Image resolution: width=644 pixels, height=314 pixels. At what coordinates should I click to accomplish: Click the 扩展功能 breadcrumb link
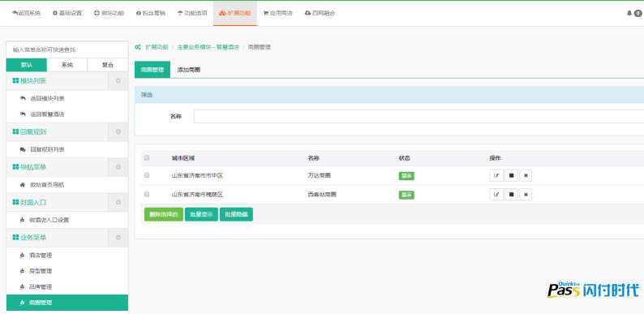click(157, 47)
